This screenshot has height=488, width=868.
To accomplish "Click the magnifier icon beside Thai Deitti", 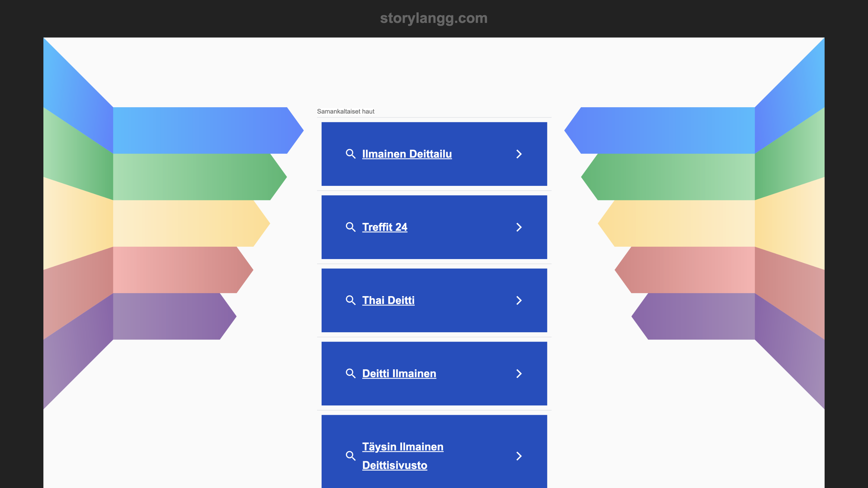I will 351,300.
